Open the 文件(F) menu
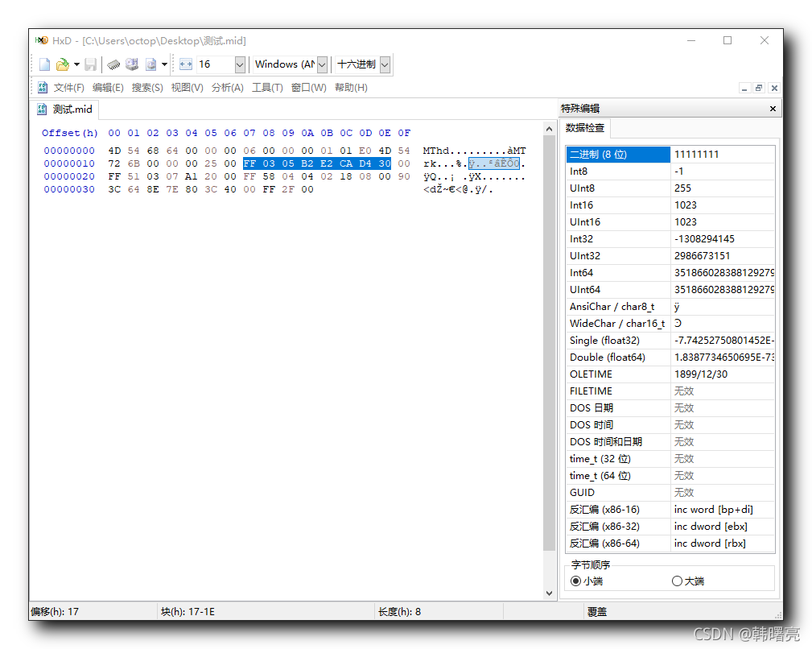Screen dimensions: 812x649 click(69, 88)
